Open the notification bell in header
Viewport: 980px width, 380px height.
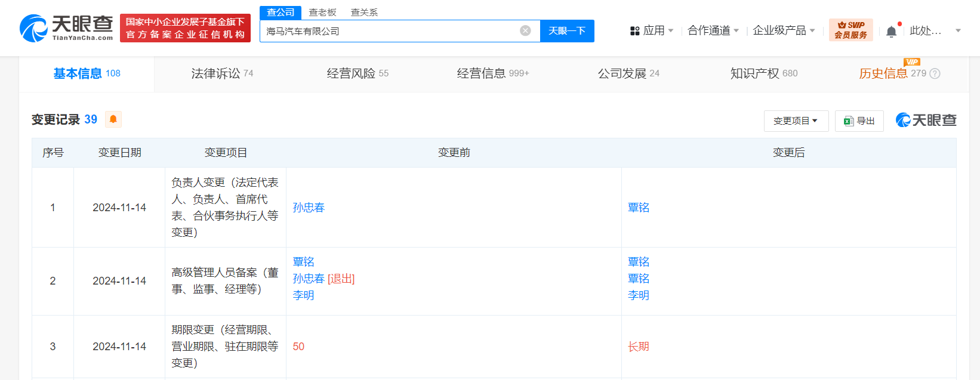pos(891,31)
